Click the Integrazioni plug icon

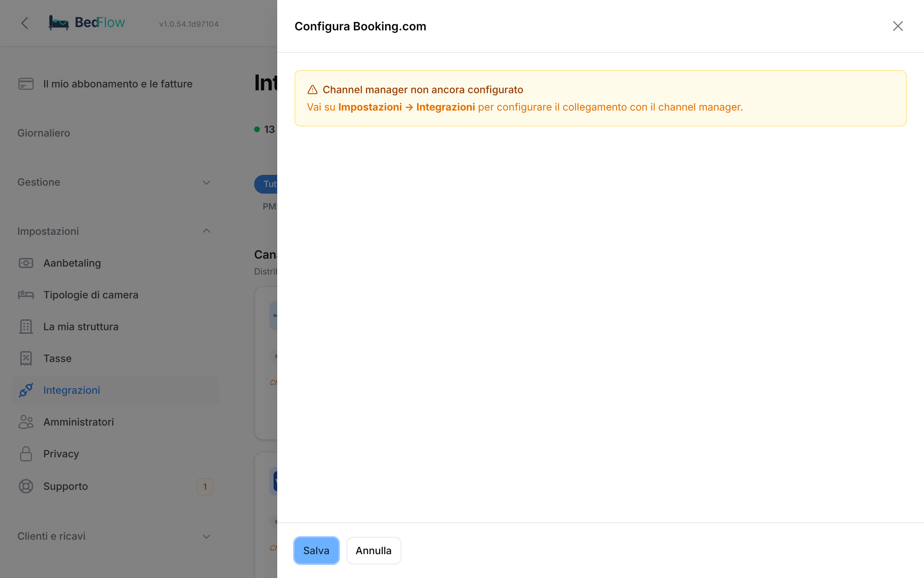point(26,390)
